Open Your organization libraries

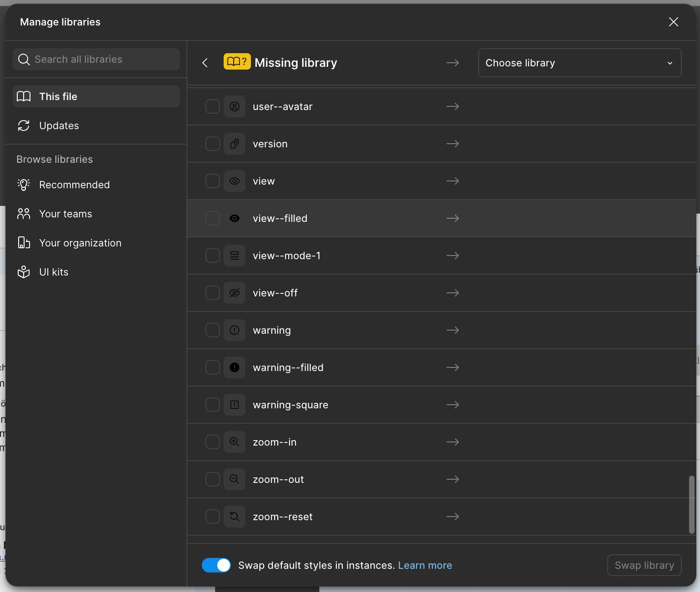point(96,243)
